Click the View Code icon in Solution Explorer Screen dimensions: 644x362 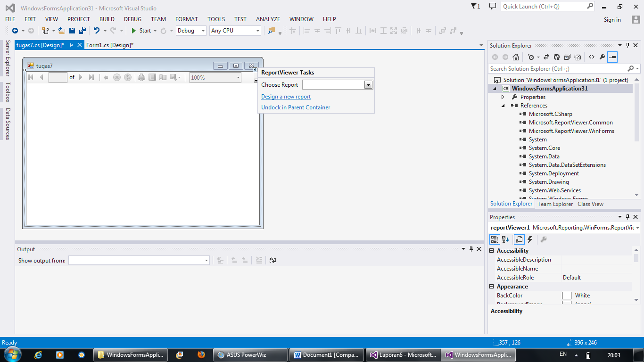[592, 57]
